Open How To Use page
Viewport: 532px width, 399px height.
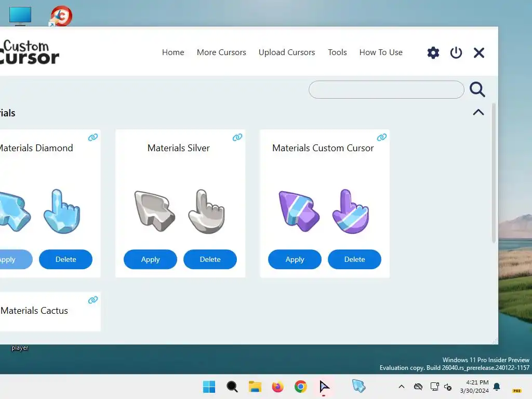(x=381, y=52)
